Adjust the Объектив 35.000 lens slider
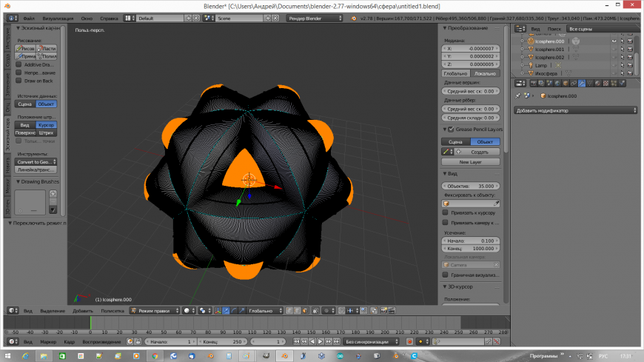The image size is (644, 362). (x=471, y=186)
